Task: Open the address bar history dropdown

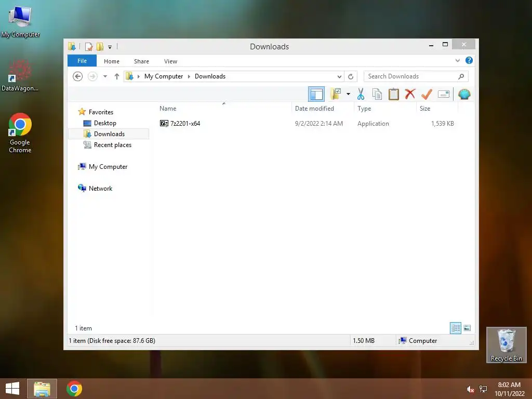Action: click(339, 76)
